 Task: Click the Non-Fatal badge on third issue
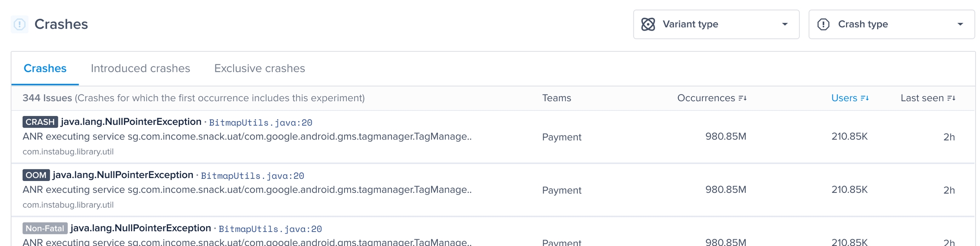(x=45, y=228)
